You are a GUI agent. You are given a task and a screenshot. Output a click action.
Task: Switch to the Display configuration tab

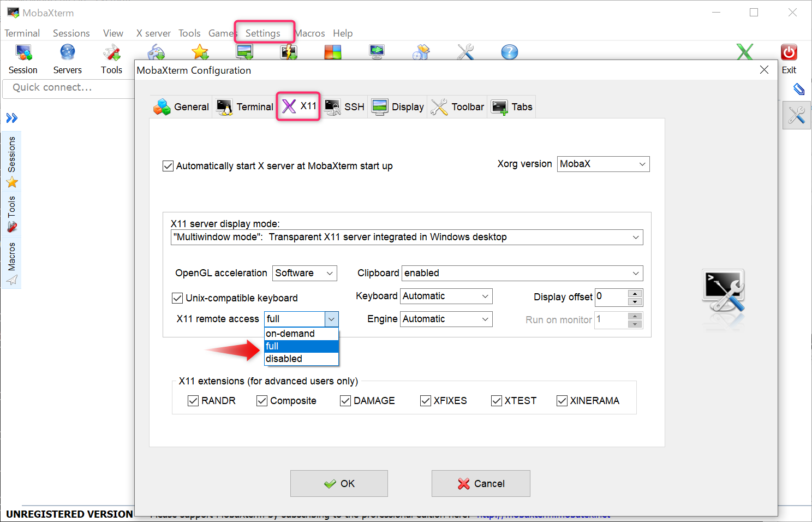click(x=397, y=107)
